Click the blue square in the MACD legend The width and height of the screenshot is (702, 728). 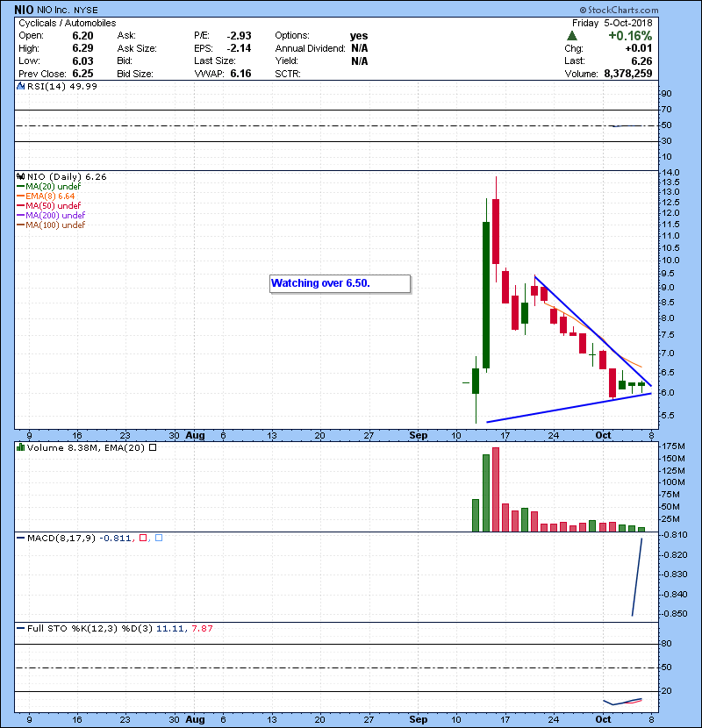[159, 538]
